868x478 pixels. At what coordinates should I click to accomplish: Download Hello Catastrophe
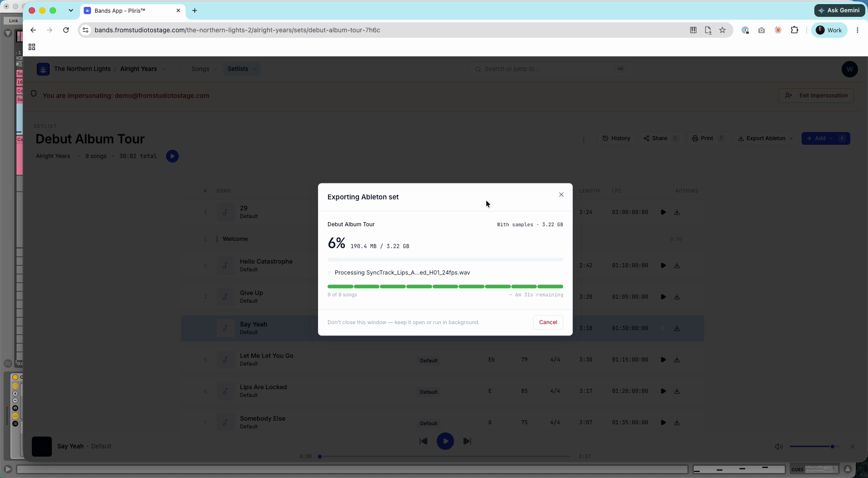(677, 265)
